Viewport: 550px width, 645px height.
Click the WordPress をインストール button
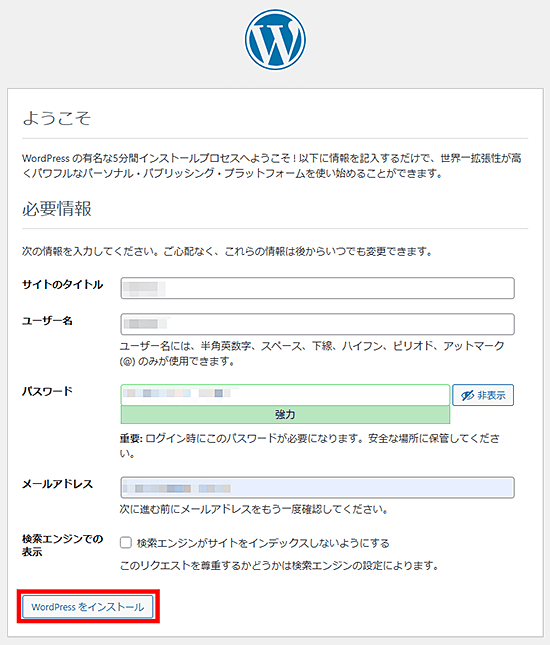pyautogui.click(x=88, y=607)
